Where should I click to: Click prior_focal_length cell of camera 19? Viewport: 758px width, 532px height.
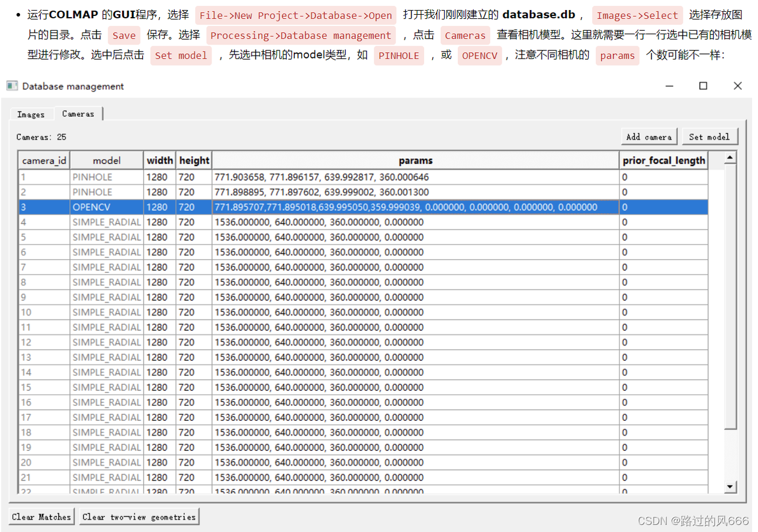click(x=664, y=448)
